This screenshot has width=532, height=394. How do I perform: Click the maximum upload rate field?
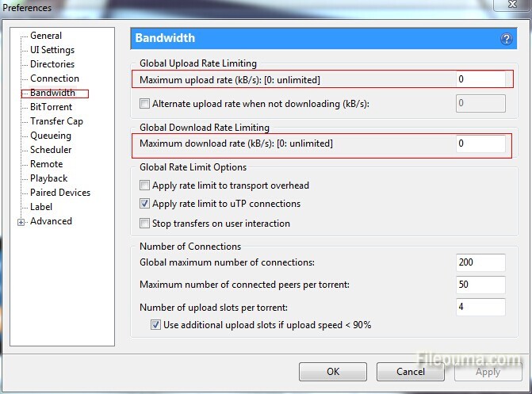(x=480, y=79)
